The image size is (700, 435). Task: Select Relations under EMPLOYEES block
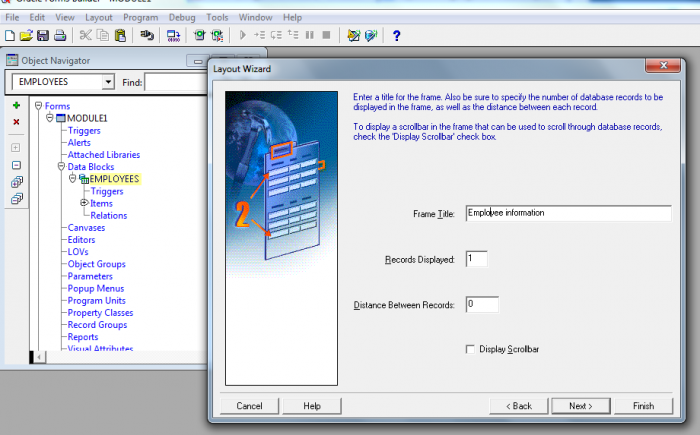pyautogui.click(x=108, y=216)
